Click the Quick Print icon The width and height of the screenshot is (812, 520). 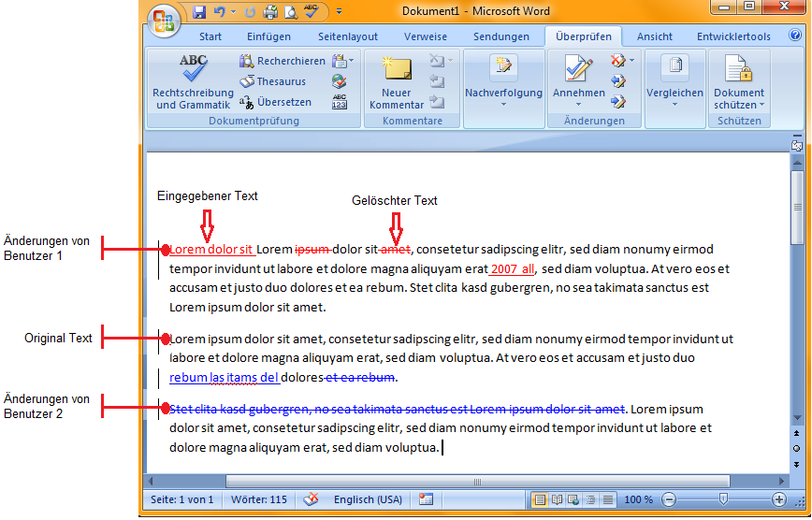click(x=269, y=12)
